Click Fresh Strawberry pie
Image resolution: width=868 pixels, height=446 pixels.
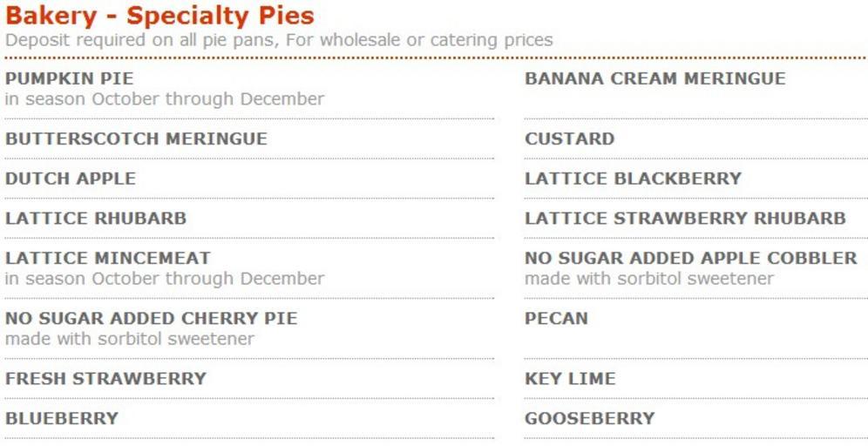pyautogui.click(x=105, y=378)
